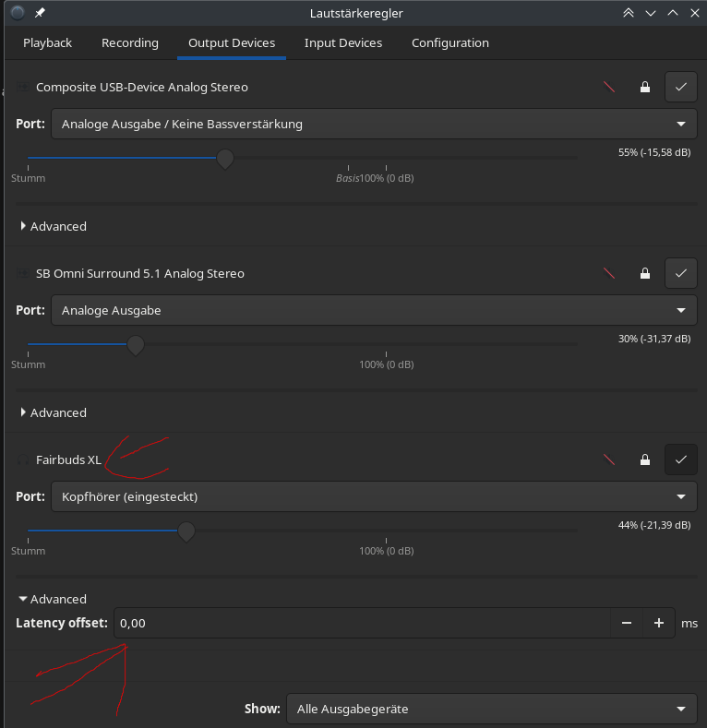Image resolution: width=707 pixels, height=728 pixels.
Task: Collapse Advanced under Fairbuds XL
Action: click(53, 600)
